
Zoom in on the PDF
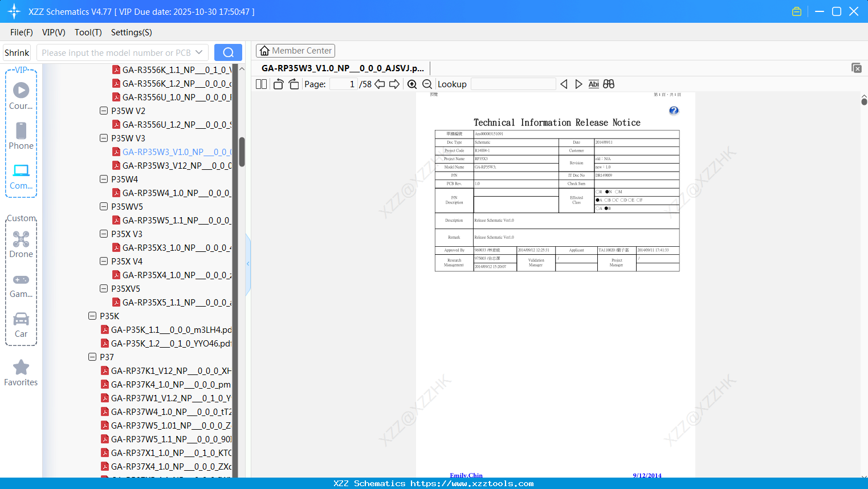click(412, 84)
